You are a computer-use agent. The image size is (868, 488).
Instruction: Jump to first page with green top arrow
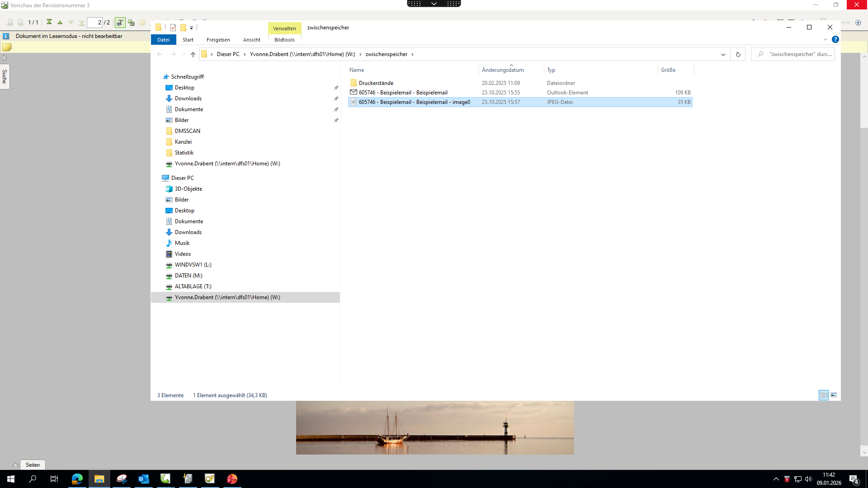point(49,22)
